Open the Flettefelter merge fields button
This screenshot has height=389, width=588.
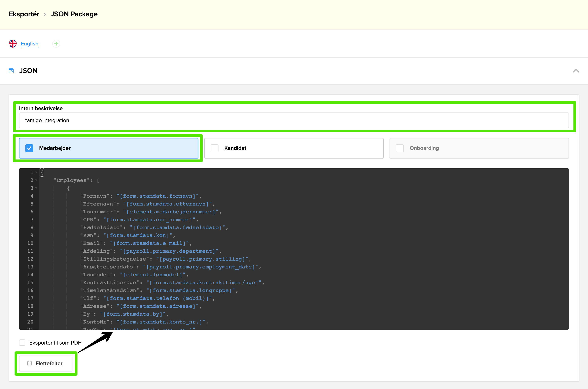tap(46, 363)
